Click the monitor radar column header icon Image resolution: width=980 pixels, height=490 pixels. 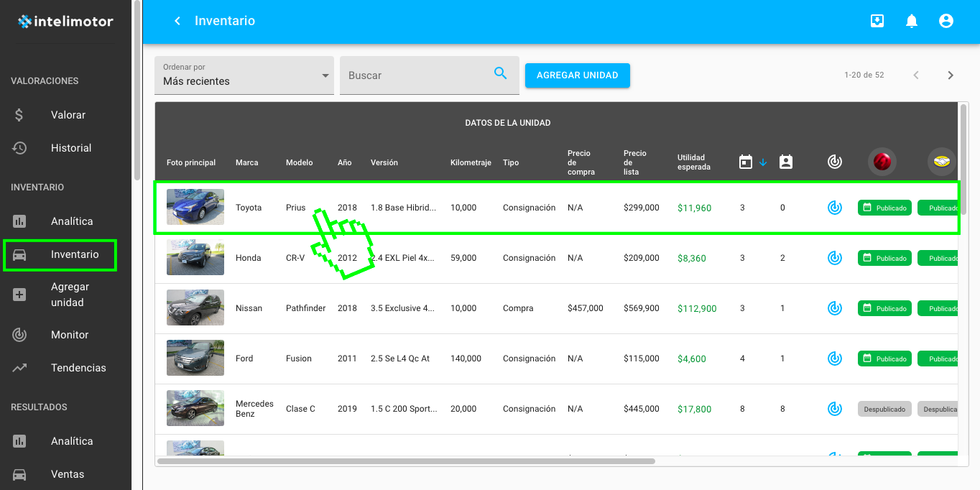[x=834, y=162]
